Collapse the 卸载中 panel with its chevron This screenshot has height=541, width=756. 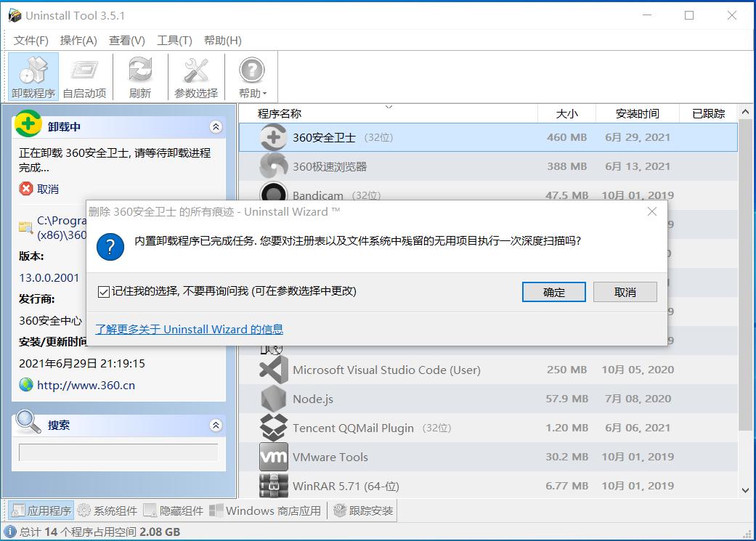216,126
